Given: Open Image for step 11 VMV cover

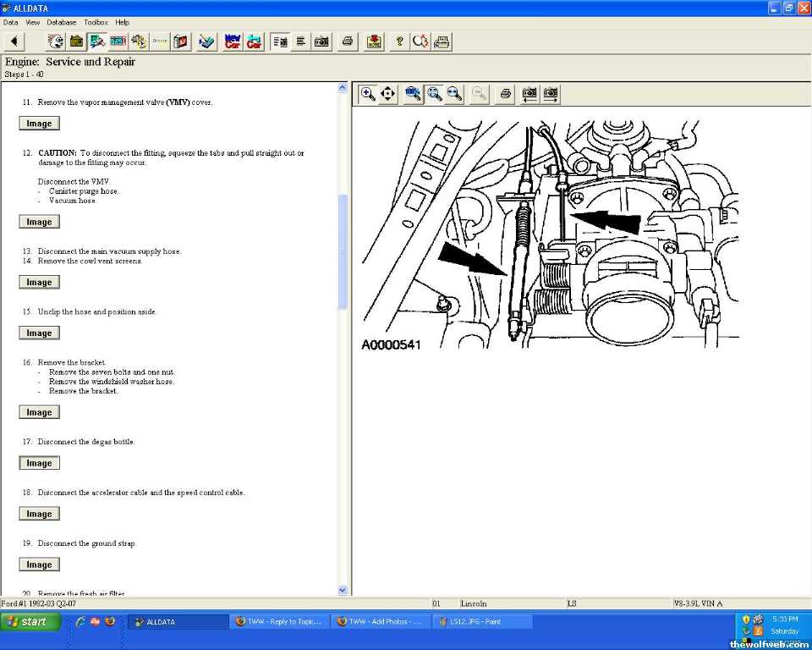Looking at the screenshot, I should coord(39,124).
